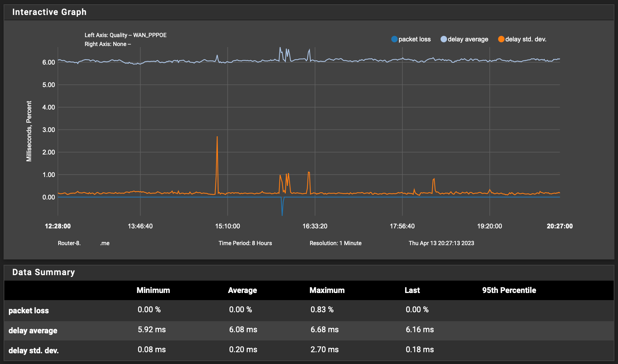Click the 13:46:40 x-axis label
This screenshot has height=364, width=618.
(140, 226)
